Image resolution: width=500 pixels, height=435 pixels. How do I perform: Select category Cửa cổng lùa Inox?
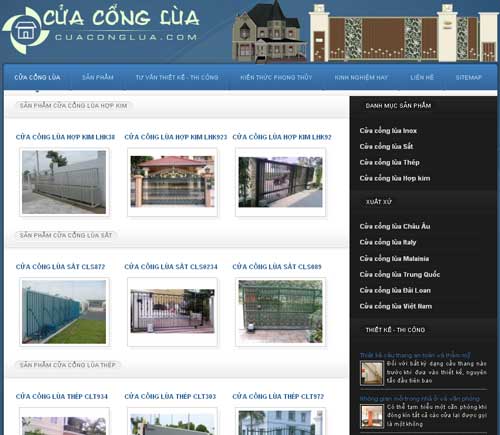pos(388,131)
